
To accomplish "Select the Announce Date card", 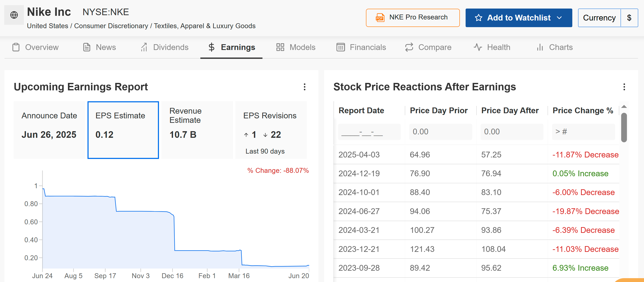I will point(49,130).
